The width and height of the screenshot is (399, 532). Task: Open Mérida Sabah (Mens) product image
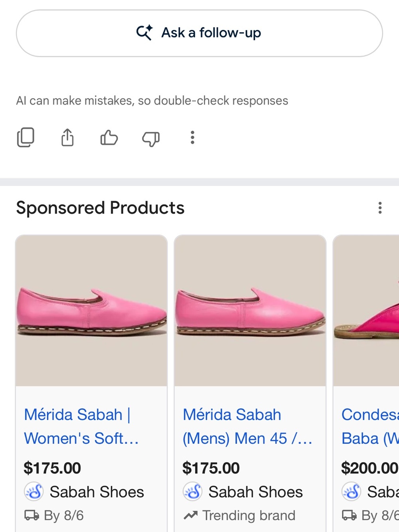click(250, 310)
